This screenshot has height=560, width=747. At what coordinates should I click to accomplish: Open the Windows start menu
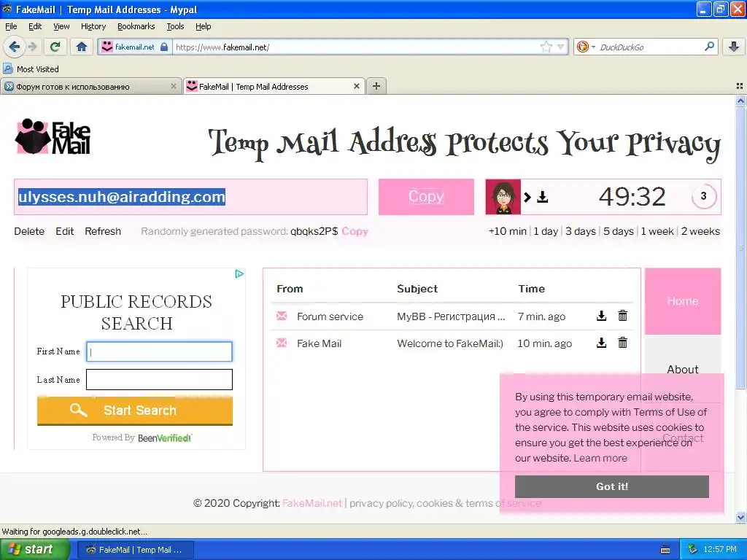coord(34,550)
